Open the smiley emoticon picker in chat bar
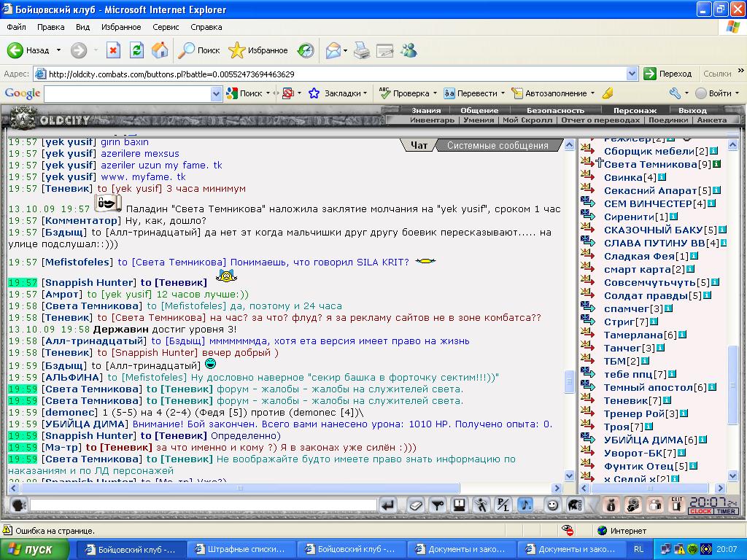The image size is (747, 560). click(x=551, y=505)
